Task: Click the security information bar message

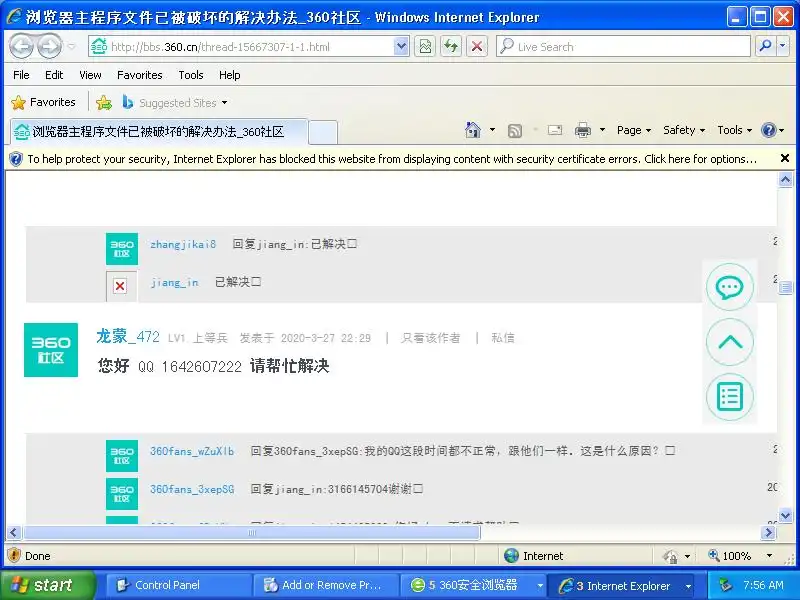Action: click(x=392, y=159)
